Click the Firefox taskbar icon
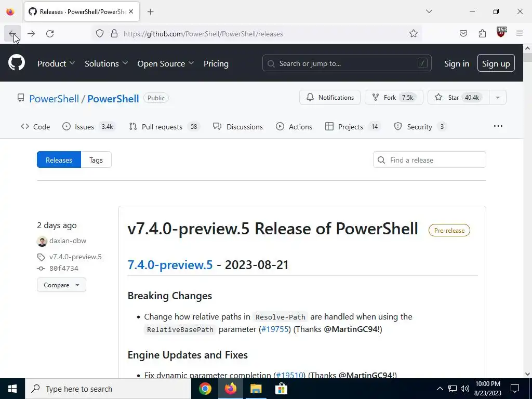The image size is (532, 399). (230, 389)
